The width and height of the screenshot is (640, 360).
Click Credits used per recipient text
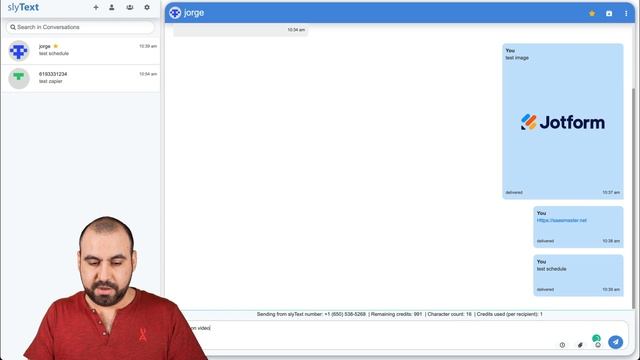pyautogui.click(x=509, y=314)
